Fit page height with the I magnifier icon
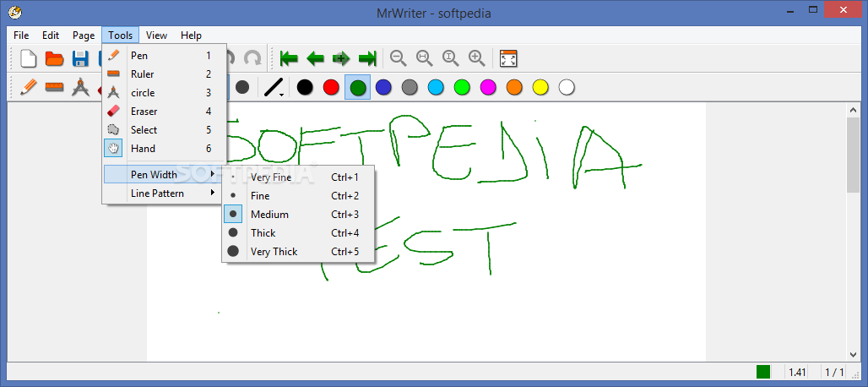This screenshot has width=868, height=387. point(451,58)
